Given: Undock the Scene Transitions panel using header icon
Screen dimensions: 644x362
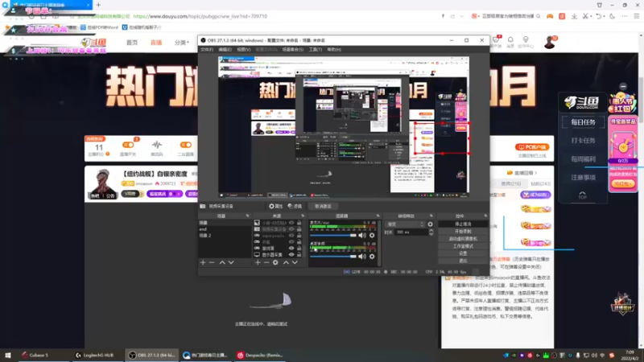Looking at the screenshot, I should 431,216.
